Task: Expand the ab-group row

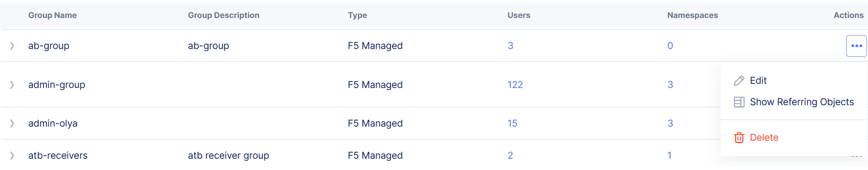Action: point(12,46)
